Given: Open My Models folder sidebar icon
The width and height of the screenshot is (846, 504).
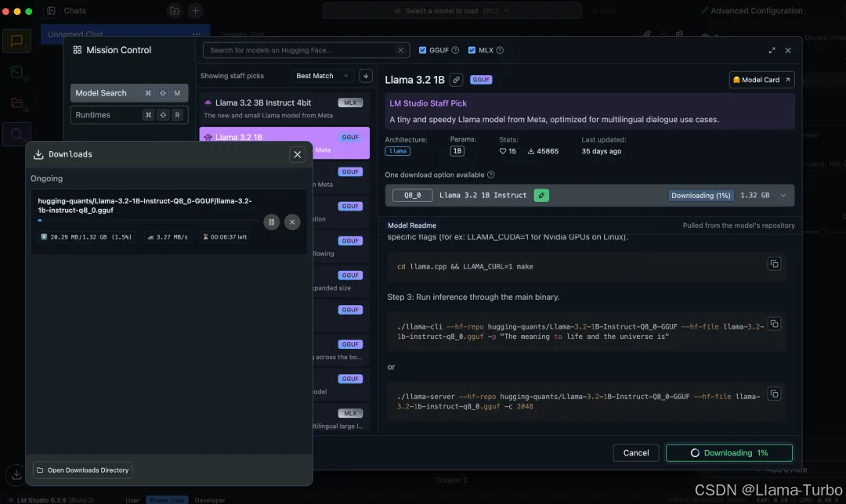Looking at the screenshot, I should click(16, 103).
